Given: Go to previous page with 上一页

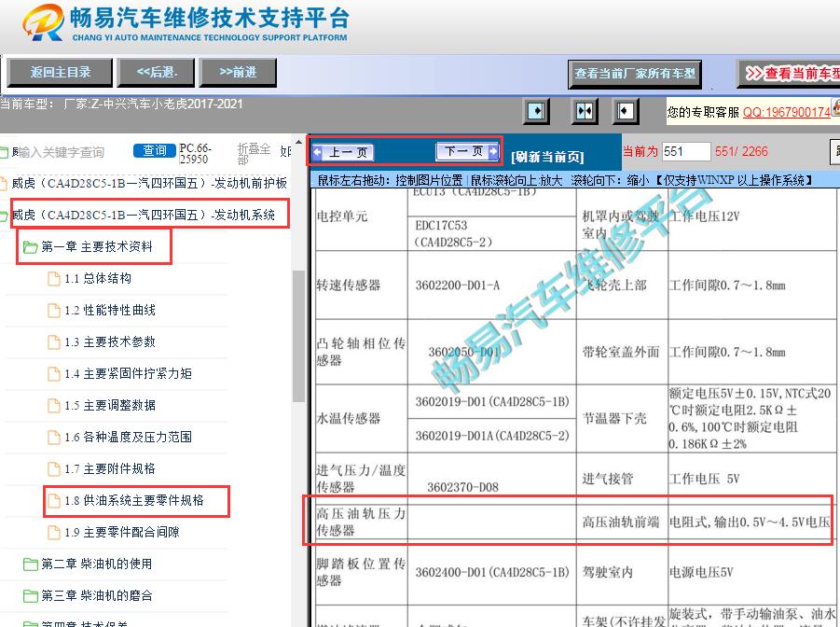Looking at the screenshot, I should click(343, 152).
